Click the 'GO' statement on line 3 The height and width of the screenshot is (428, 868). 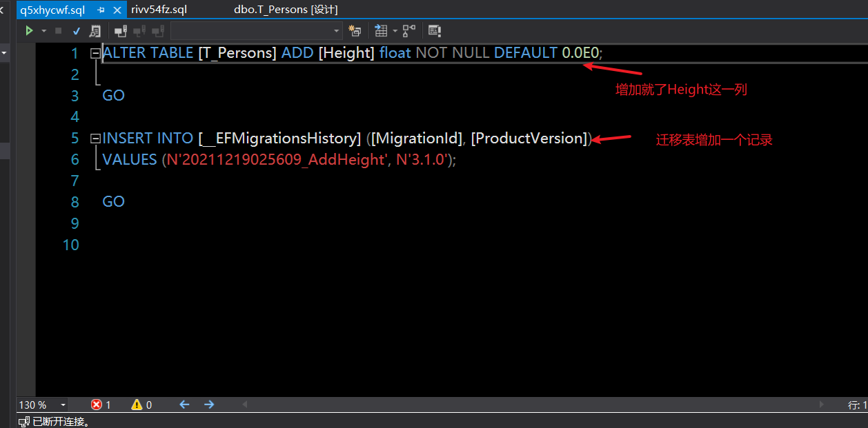(114, 96)
